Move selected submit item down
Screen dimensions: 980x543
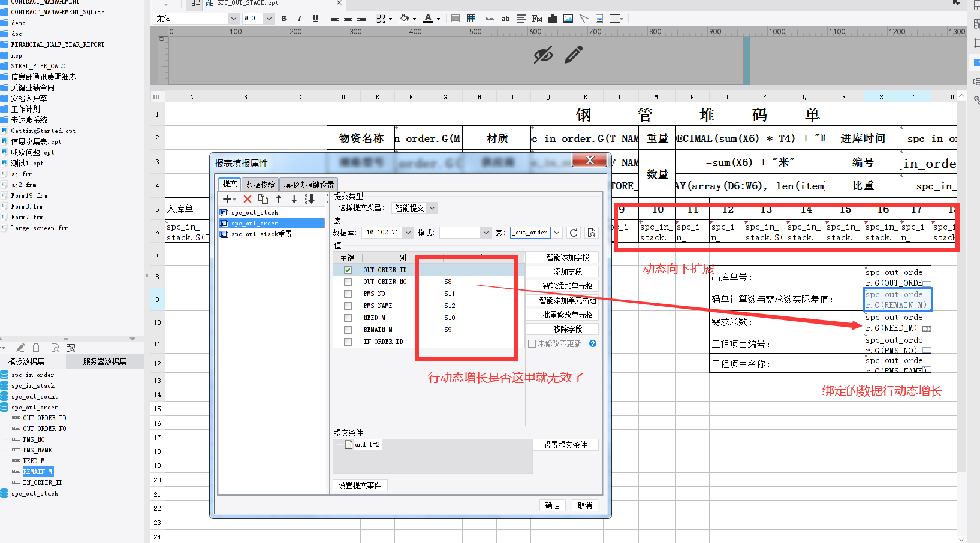[294, 199]
